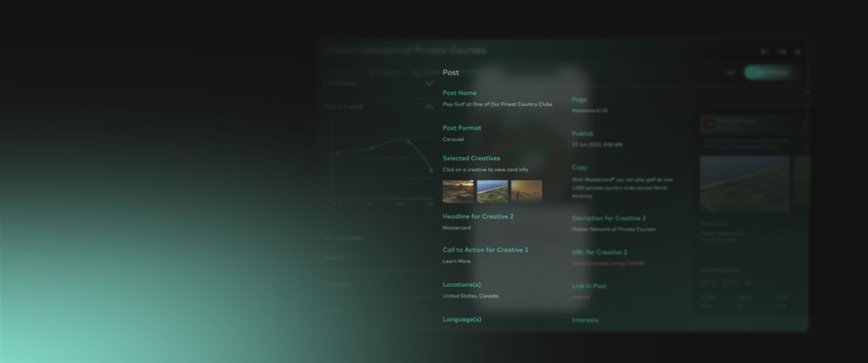The width and height of the screenshot is (868, 363).
Task: Click the comment icon under post preview
Action: coord(725,283)
